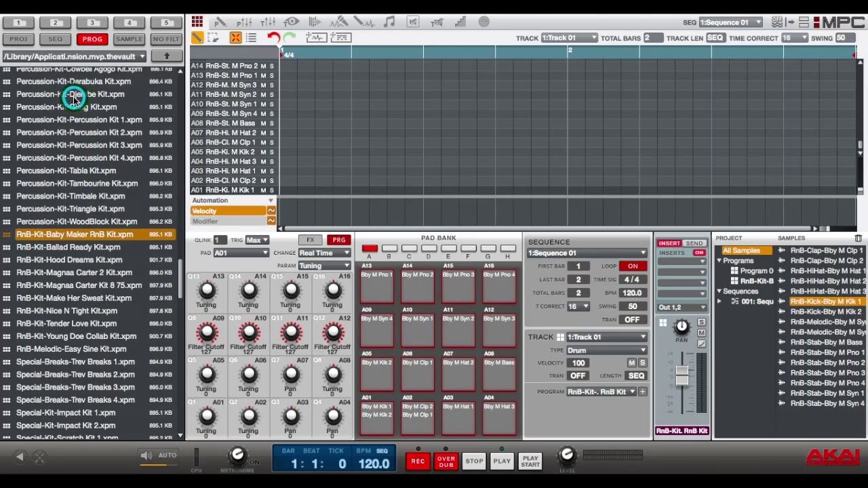The height and width of the screenshot is (488, 868).
Task: Click the channel strip volume fader
Action: pos(682,375)
